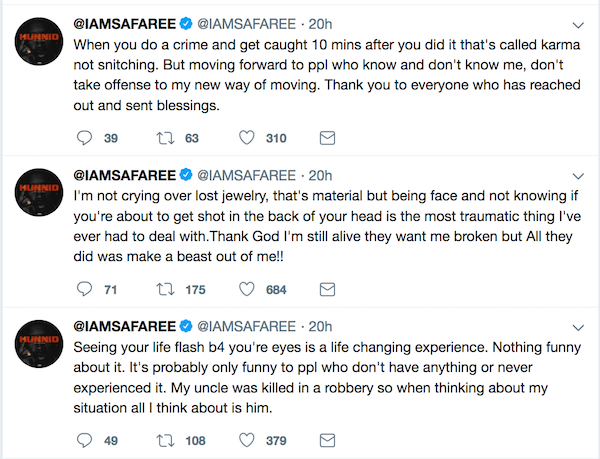This screenshot has width=600, height=459.
Task: Like the tweet with 310 likes
Action: click(x=247, y=138)
